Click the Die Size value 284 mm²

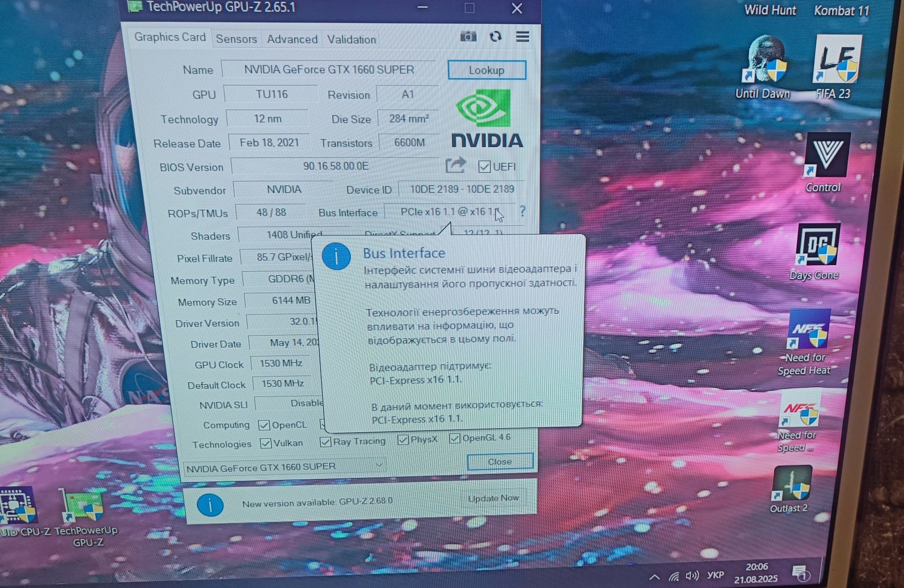click(x=408, y=119)
